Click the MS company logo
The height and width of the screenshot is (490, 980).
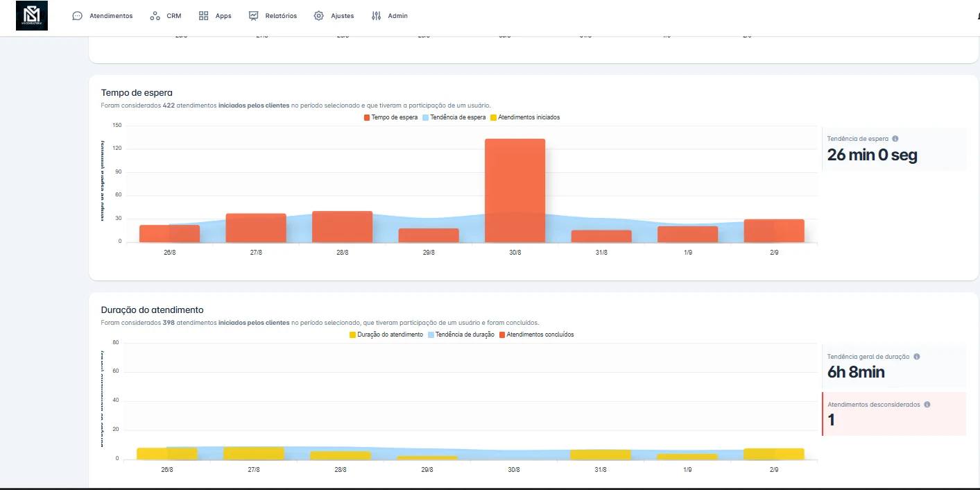click(32, 16)
